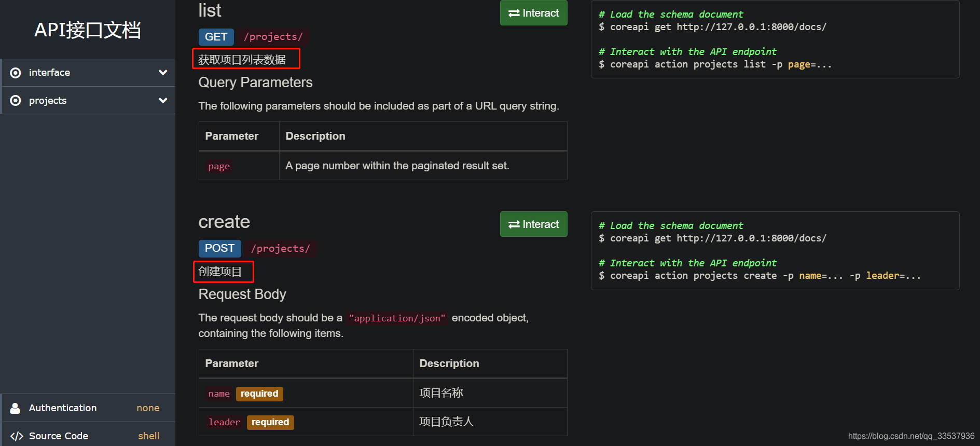980x446 pixels.
Task: Open the projects sidebar menu item
Action: click(x=88, y=101)
